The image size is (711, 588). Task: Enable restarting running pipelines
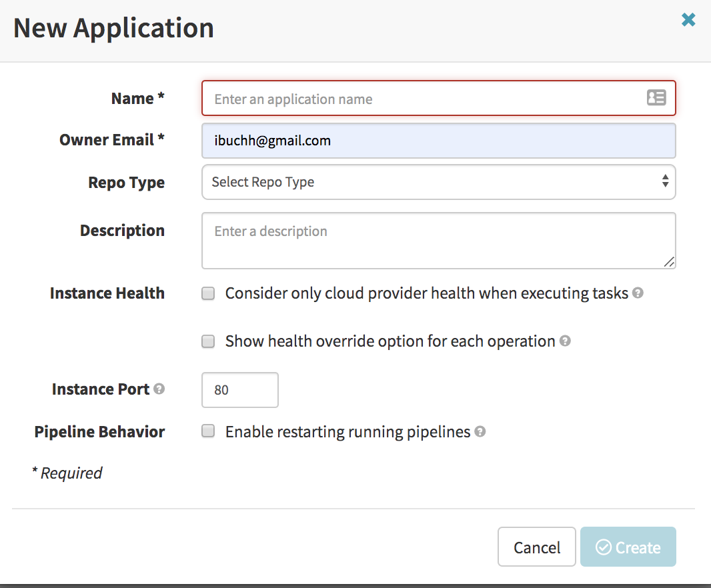point(207,431)
